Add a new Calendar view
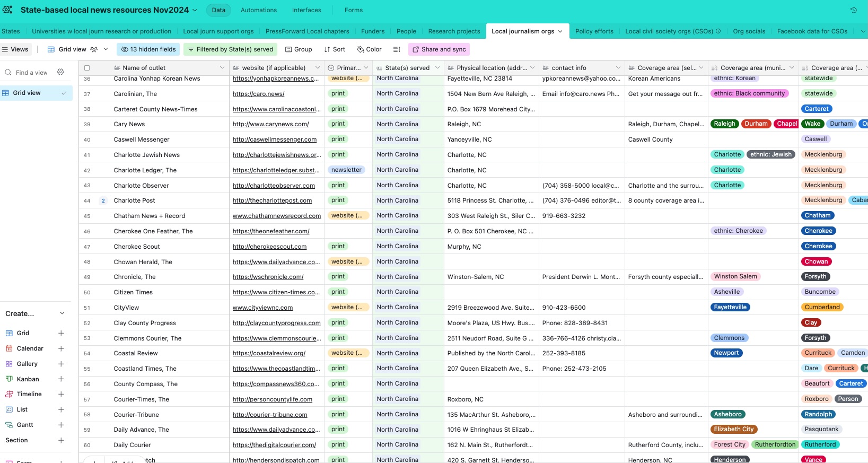Viewport: 868px width, 463px height. point(61,348)
